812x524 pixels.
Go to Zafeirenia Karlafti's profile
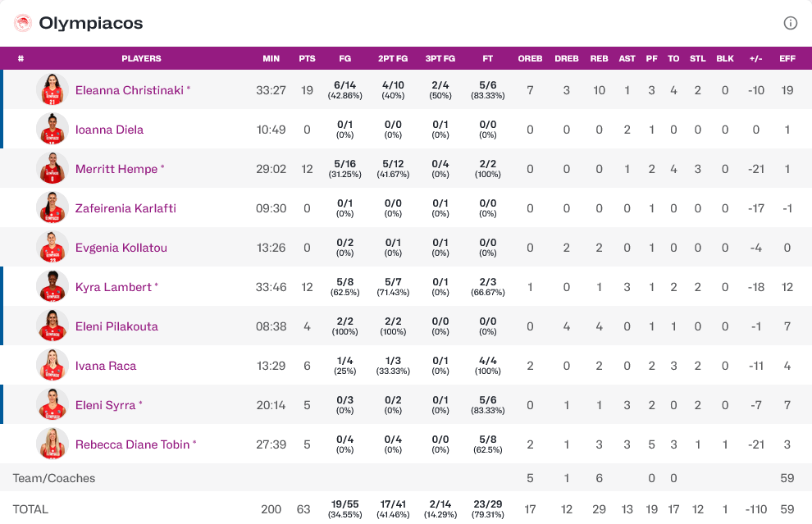(125, 208)
